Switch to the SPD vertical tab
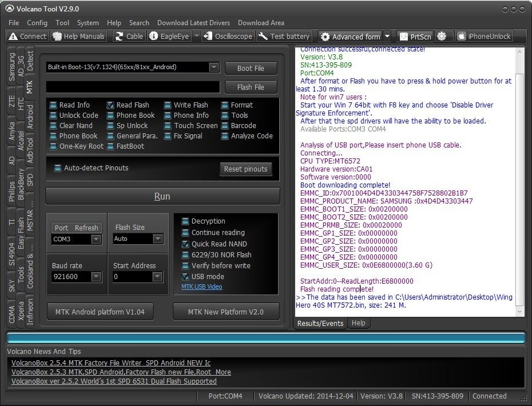This screenshot has height=406, width=532. pos(30,179)
